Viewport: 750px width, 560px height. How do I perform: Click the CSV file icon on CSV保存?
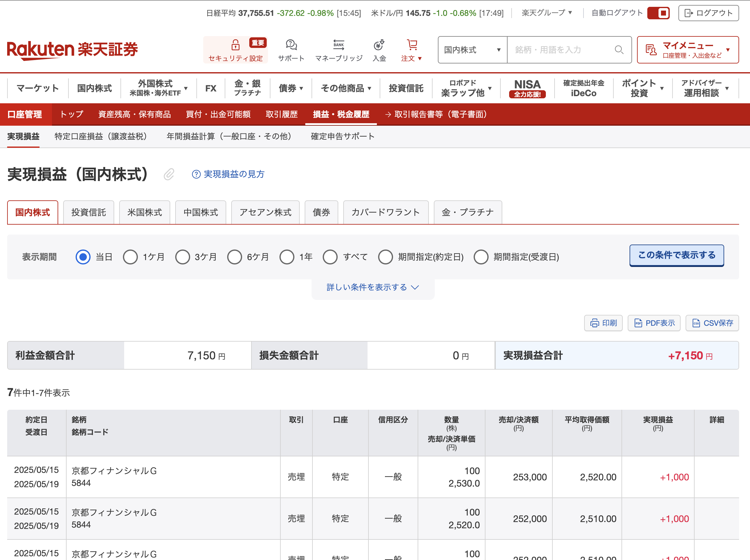(x=696, y=323)
